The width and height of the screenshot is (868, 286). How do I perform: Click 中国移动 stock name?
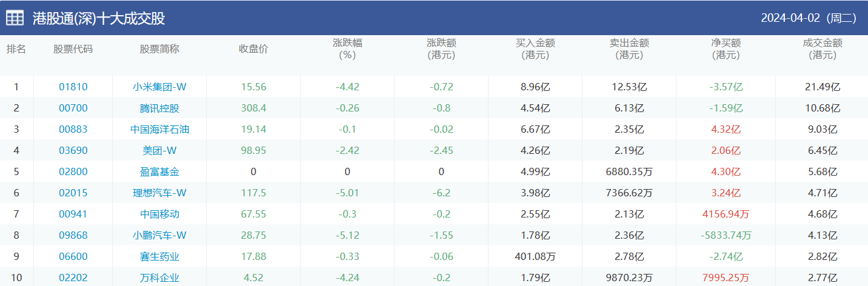(159, 214)
